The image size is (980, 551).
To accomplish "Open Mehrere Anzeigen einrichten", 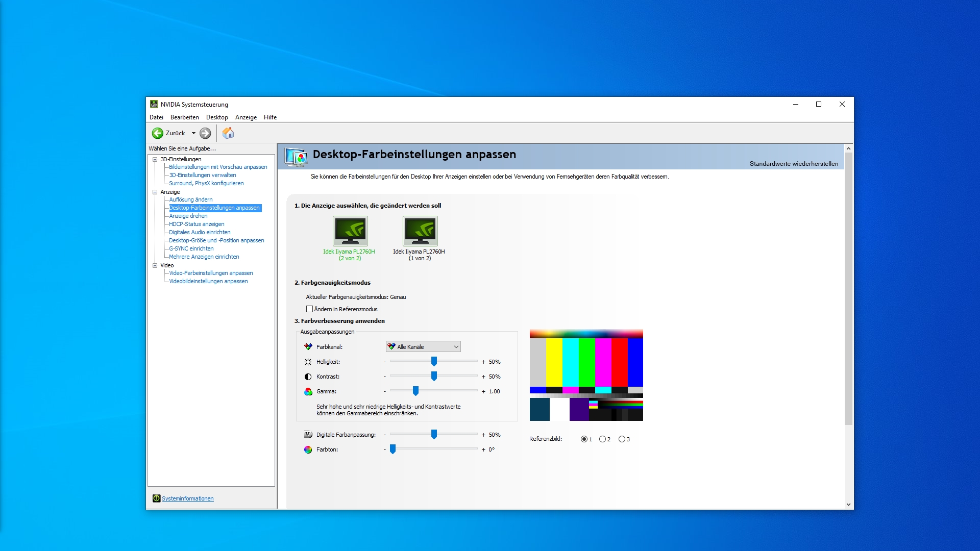I will [204, 257].
